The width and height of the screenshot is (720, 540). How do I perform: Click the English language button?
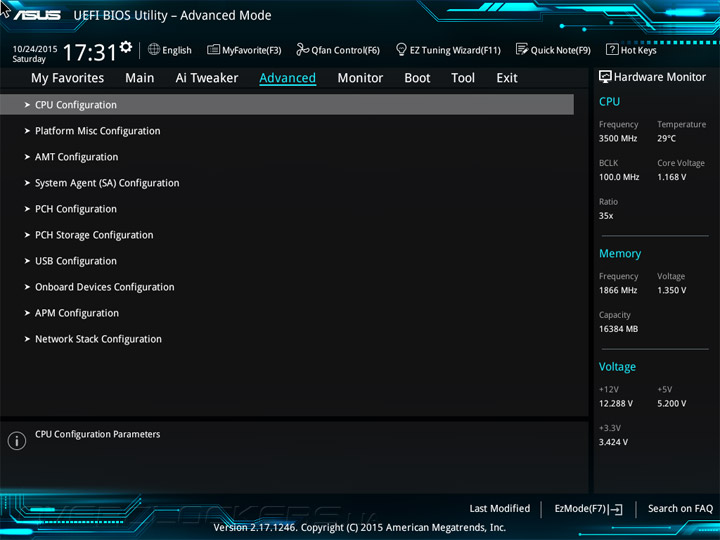(x=170, y=50)
